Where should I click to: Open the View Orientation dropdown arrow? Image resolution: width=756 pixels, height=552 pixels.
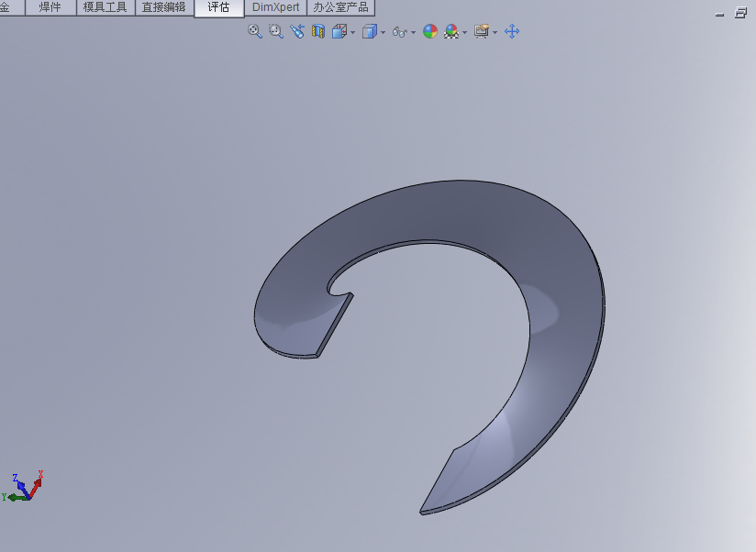[x=353, y=32]
